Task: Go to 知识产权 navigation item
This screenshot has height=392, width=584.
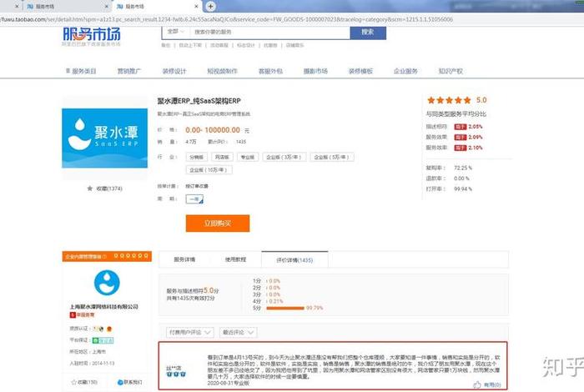Action: click(451, 71)
